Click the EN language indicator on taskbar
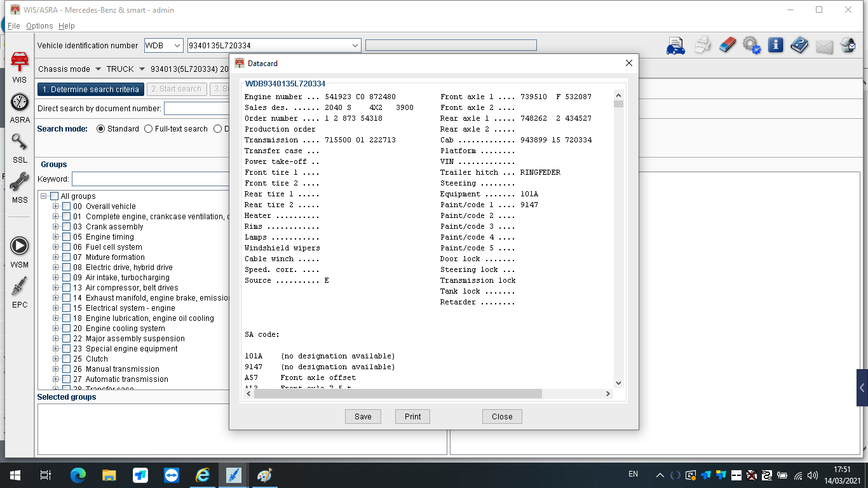Screen dimensions: 868x488 tap(633, 474)
